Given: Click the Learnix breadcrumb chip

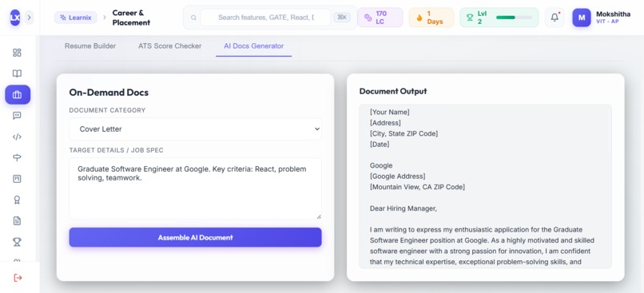Looking at the screenshot, I should click(76, 18).
